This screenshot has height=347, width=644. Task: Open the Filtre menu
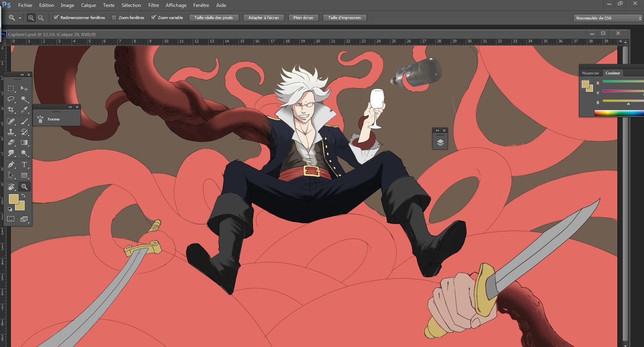click(x=153, y=5)
